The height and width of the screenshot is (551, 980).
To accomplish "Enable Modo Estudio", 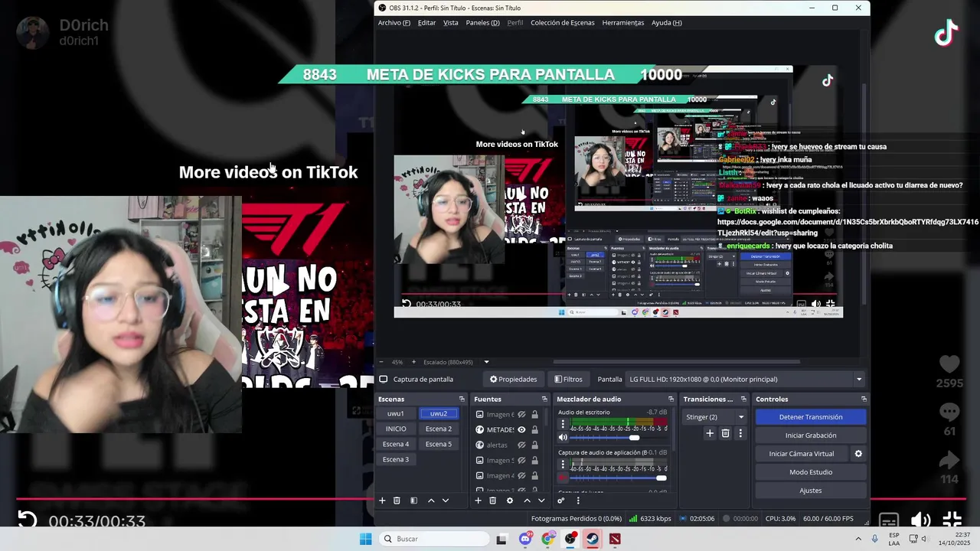I will click(811, 472).
